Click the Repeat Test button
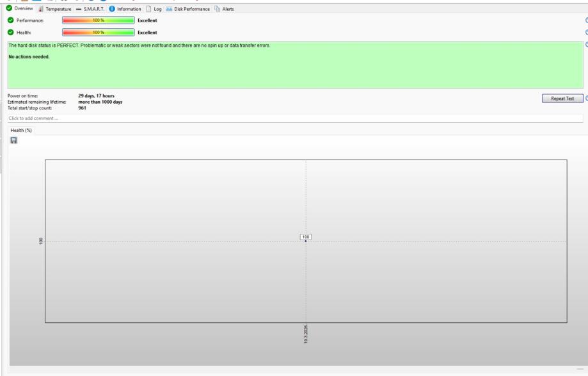The height and width of the screenshot is (376, 588). tap(562, 98)
